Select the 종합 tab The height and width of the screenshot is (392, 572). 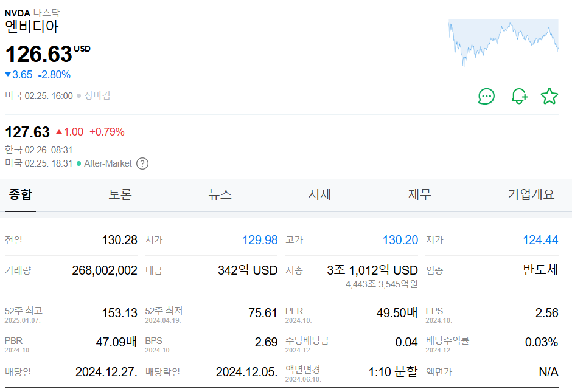21,194
